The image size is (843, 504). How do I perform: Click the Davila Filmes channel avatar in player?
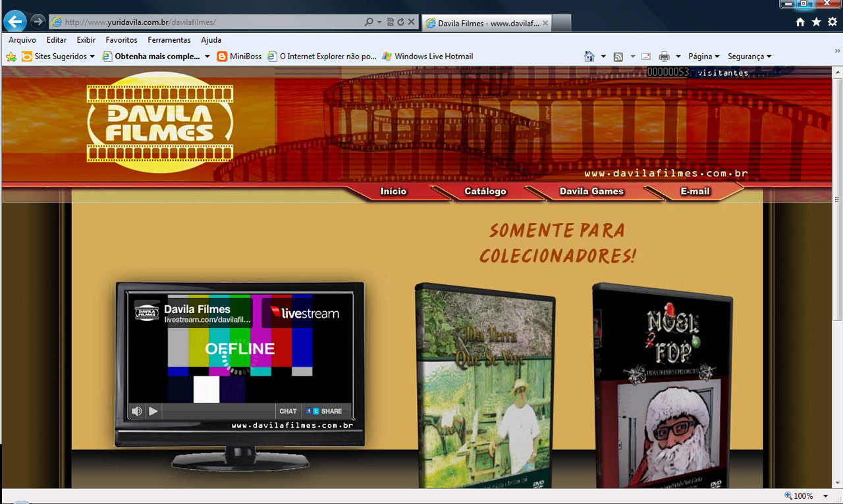pyautogui.click(x=147, y=311)
